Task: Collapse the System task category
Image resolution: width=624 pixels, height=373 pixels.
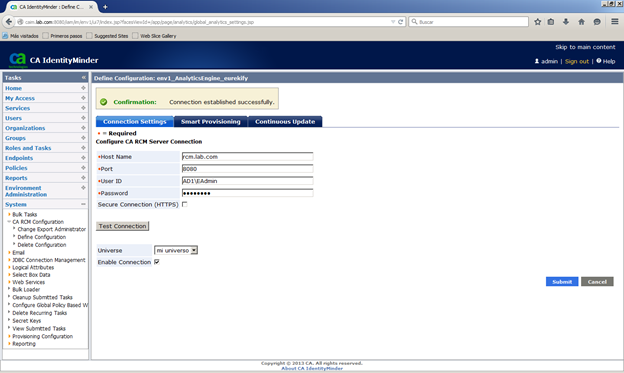Action: (83, 204)
